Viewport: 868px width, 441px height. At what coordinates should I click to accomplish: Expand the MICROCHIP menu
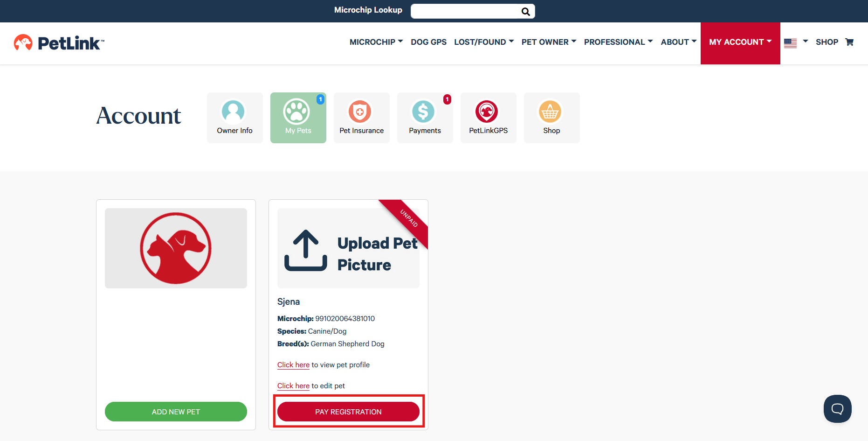pyautogui.click(x=376, y=42)
